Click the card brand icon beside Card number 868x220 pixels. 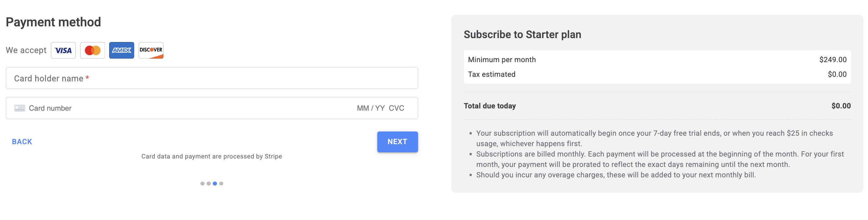(x=20, y=108)
